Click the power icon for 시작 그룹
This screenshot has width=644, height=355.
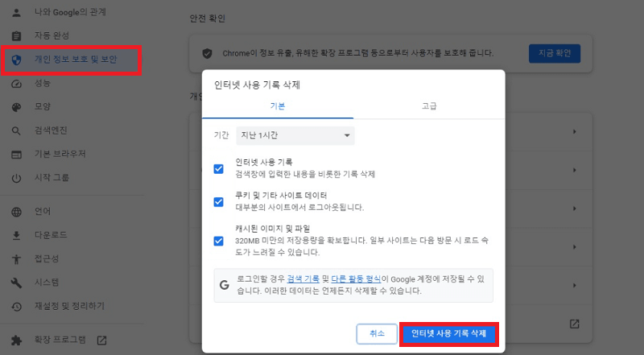click(16, 179)
